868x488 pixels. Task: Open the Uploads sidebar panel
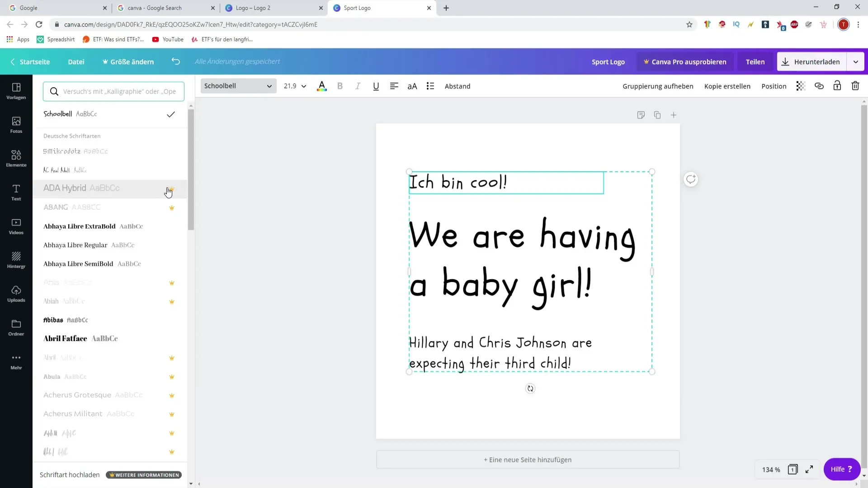click(x=16, y=294)
